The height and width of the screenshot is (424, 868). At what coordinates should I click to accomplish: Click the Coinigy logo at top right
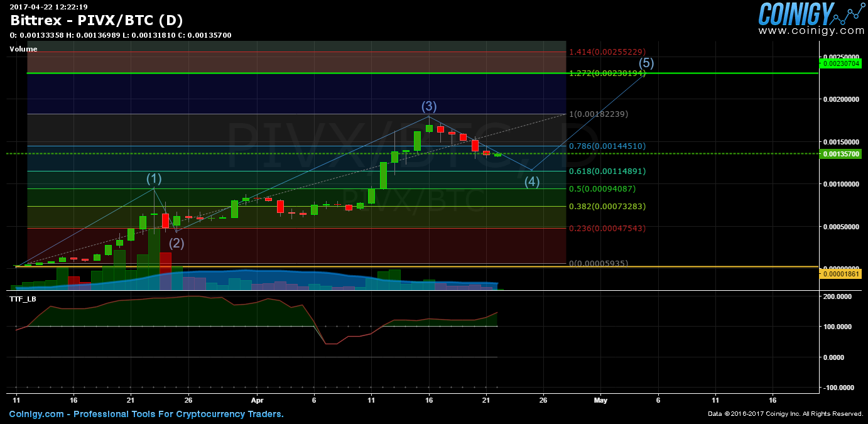[810, 13]
